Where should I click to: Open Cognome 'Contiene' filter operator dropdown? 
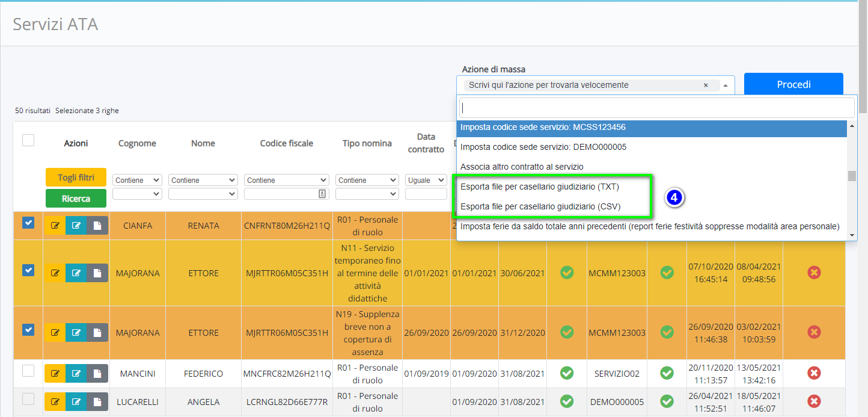[x=138, y=180]
